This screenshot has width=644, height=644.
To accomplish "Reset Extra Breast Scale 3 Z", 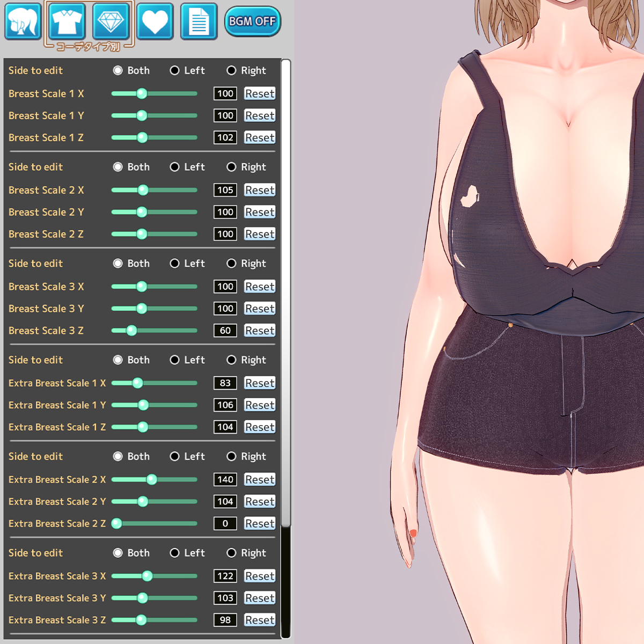I will pos(260,620).
